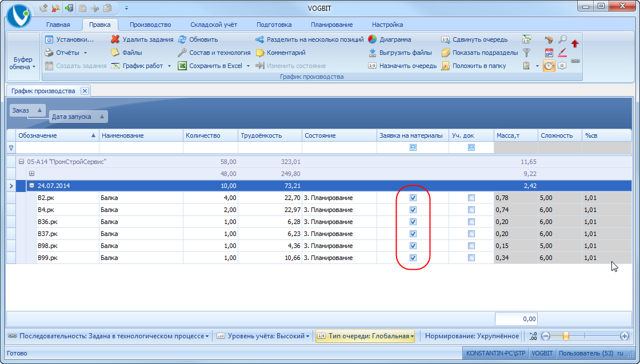
Task: Click Показать подразделы button
Action: click(479, 53)
